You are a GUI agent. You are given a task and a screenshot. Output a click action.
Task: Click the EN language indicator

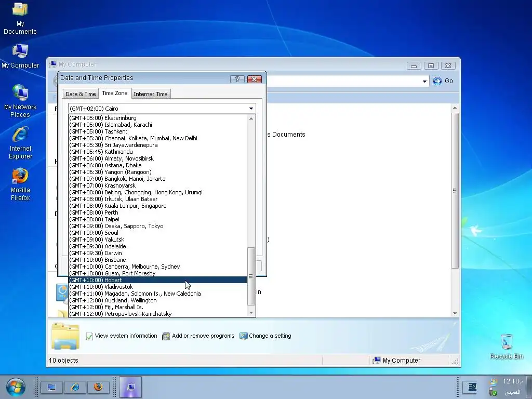472,387
